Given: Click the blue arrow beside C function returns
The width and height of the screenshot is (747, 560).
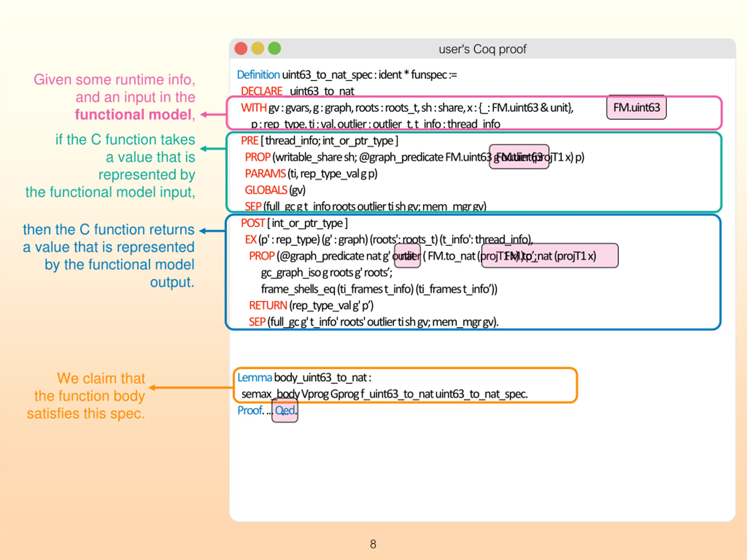Looking at the screenshot, I should click(212, 231).
